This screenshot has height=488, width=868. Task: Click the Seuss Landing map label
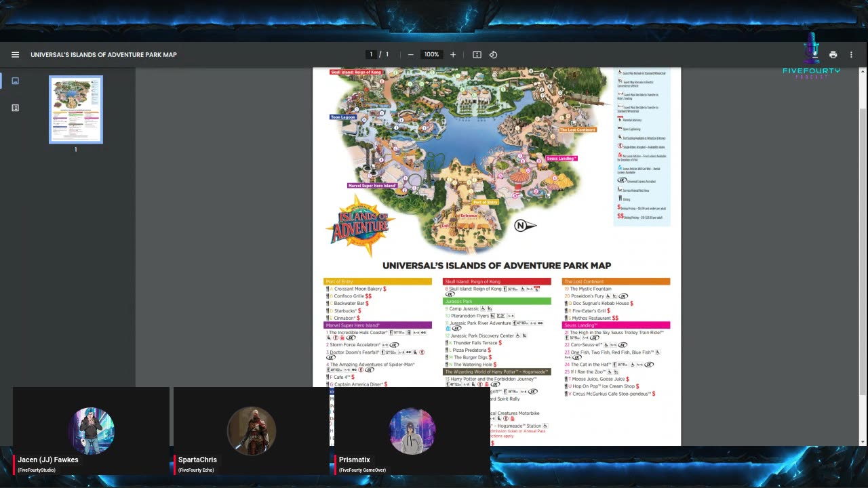(x=561, y=159)
